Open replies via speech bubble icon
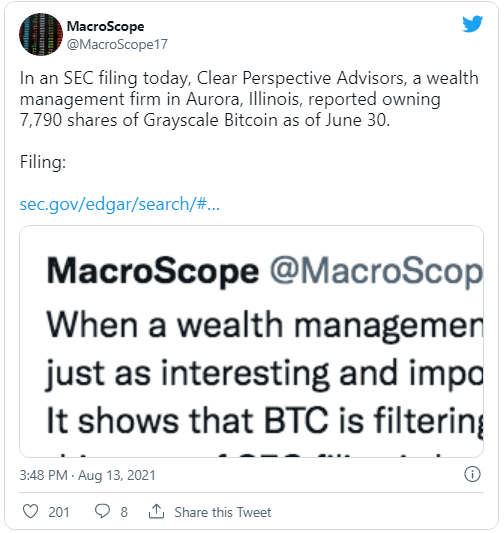Screen dimensions: 504x533 [102, 511]
